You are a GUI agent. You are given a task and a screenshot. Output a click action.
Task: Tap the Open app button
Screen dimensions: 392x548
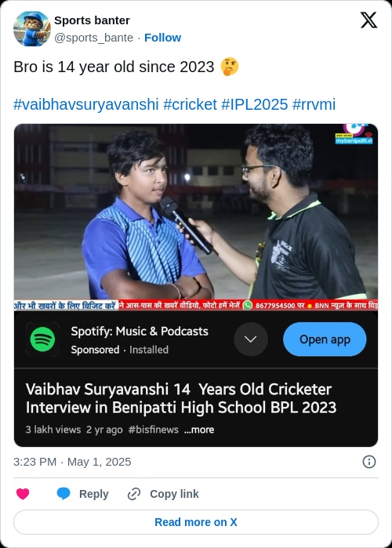(x=325, y=339)
